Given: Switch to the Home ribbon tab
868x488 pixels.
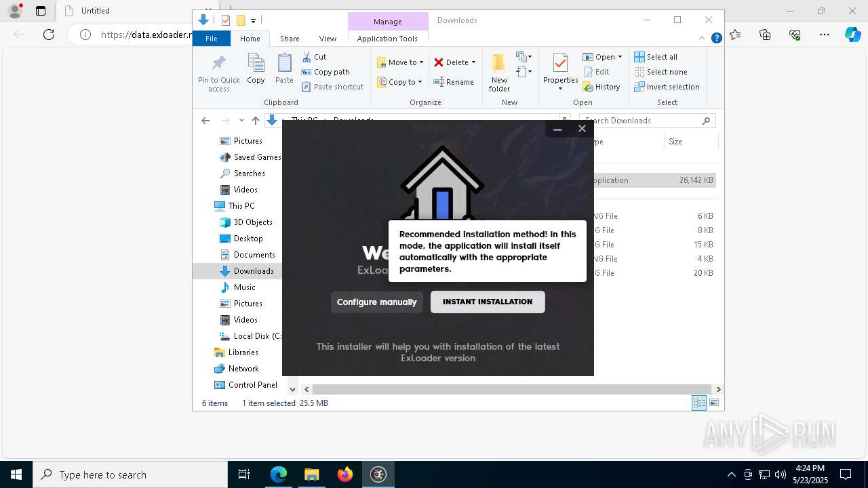Looking at the screenshot, I should click(x=250, y=39).
